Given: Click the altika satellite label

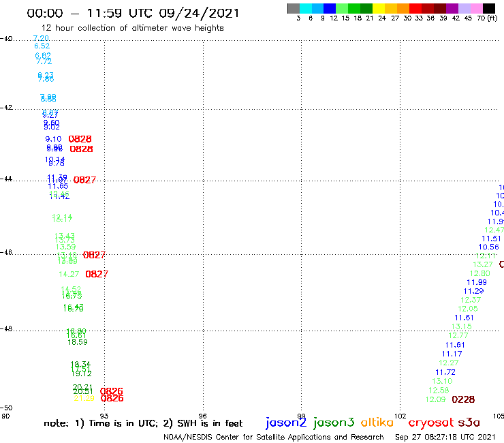Looking at the screenshot, I should tap(377, 423).
